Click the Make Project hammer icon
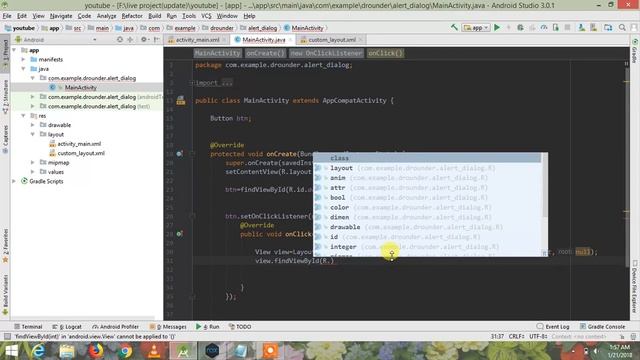Image resolution: width=640 pixels, height=360 pixels. (454, 27)
